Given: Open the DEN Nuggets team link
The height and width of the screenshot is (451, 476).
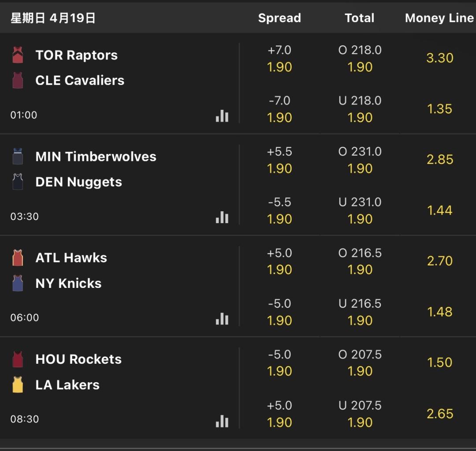Looking at the screenshot, I should point(78,182).
